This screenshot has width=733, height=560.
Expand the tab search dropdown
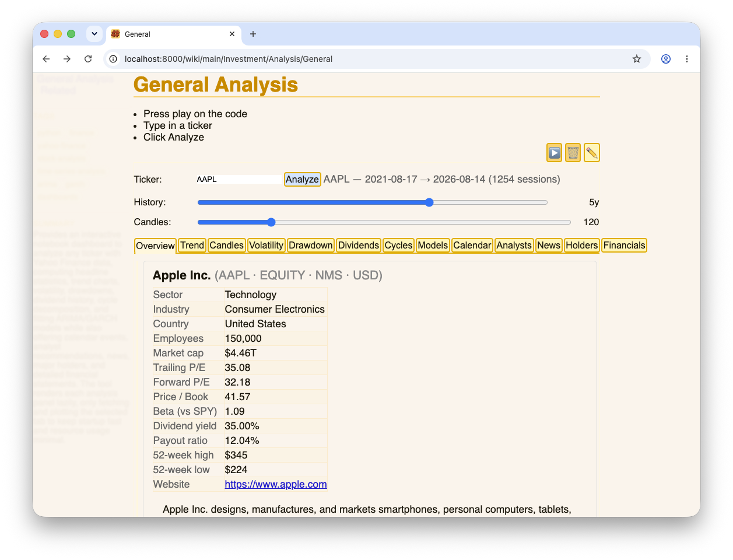[x=94, y=34]
